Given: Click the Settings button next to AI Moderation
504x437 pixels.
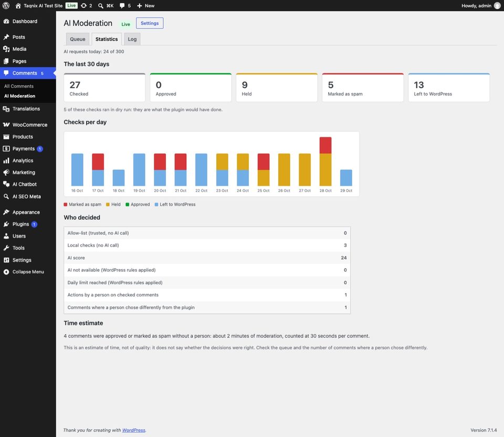Looking at the screenshot, I should pos(150,23).
